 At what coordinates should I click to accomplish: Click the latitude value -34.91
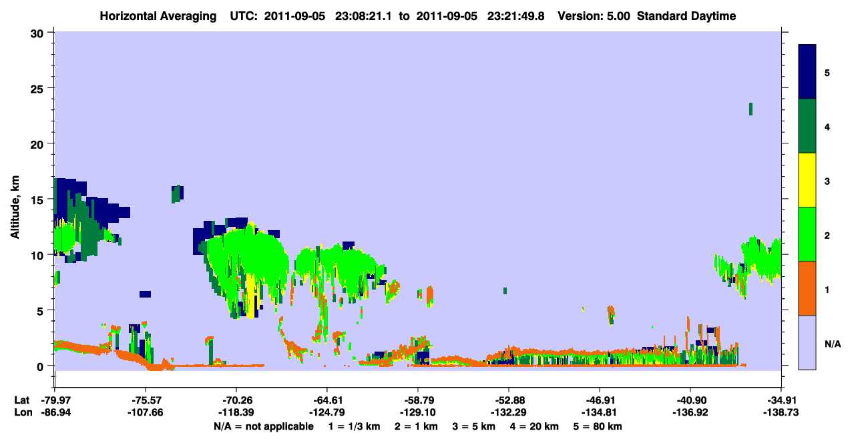pyautogui.click(x=781, y=400)
